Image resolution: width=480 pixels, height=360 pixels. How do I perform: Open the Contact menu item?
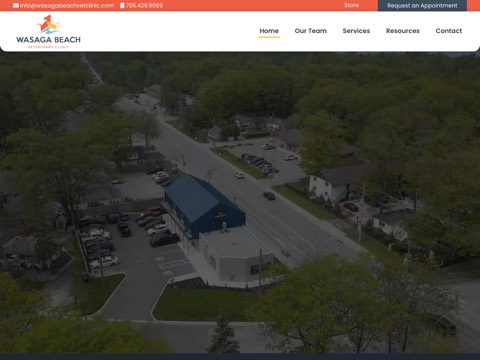449,31
